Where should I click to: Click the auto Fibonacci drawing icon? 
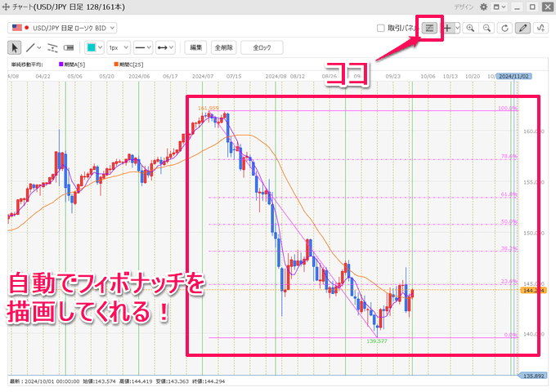tap(429, 28)
